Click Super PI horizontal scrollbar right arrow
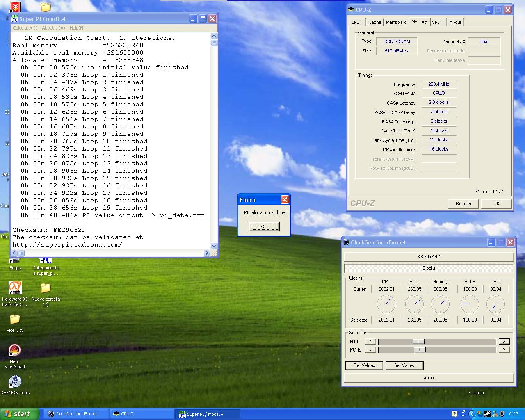This screenshot has height=420, width=525. (207, 253)
